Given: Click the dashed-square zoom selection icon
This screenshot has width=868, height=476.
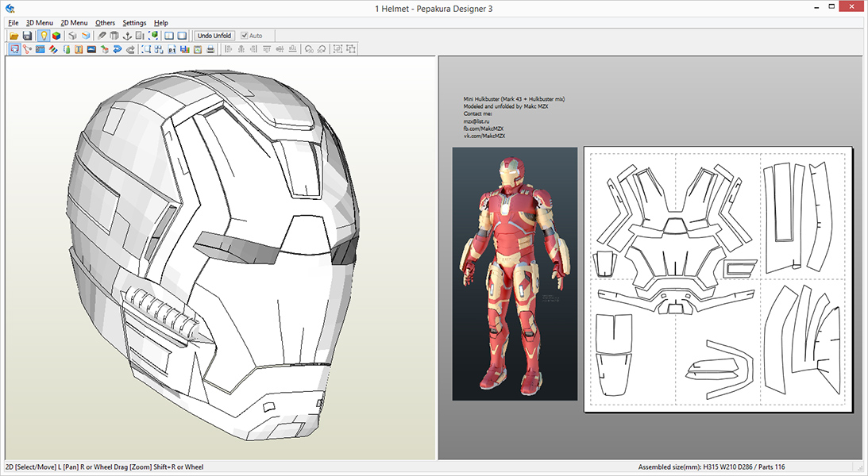Looking at the screenshot, I should tap(147, 49).
